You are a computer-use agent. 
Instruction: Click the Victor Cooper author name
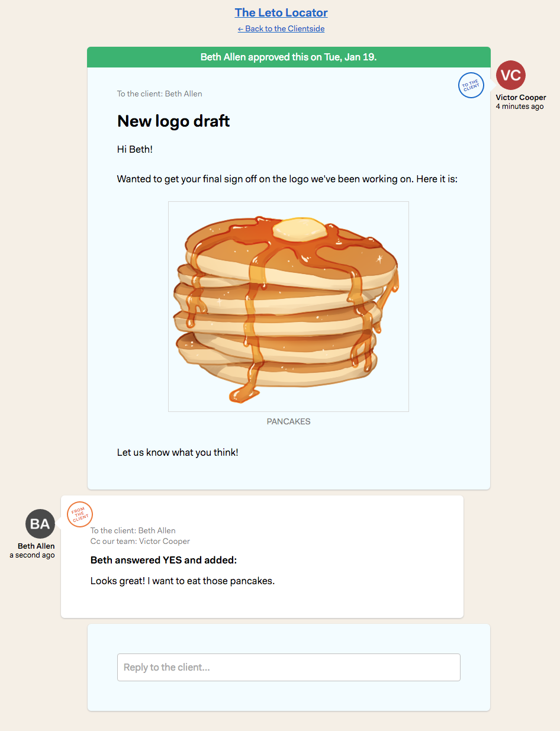point(521,98)
